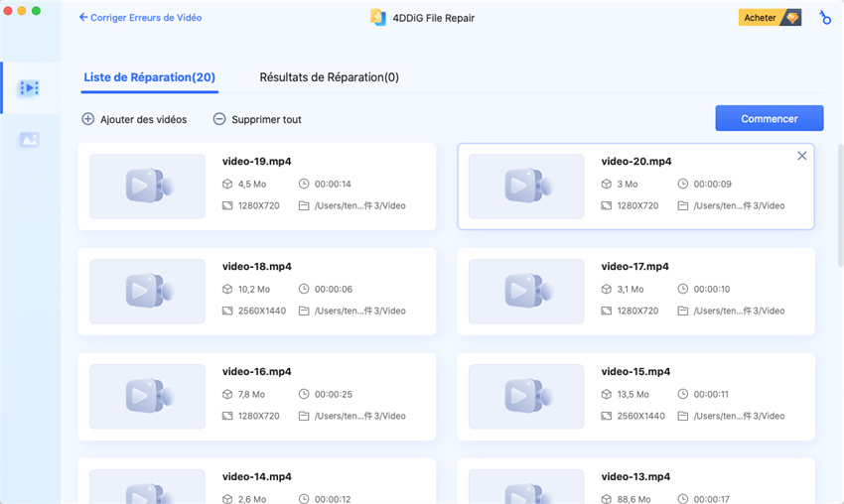Click the 2560X1440 resolution of video-15.mp4
Screen dimensions: 844x504
[x=641, y=416]
